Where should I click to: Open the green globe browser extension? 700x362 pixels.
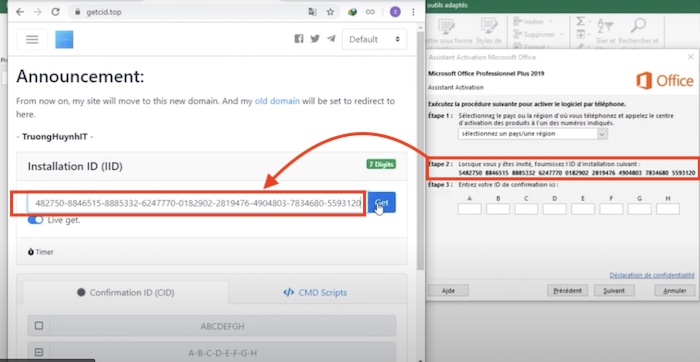[x=353, y=12]
